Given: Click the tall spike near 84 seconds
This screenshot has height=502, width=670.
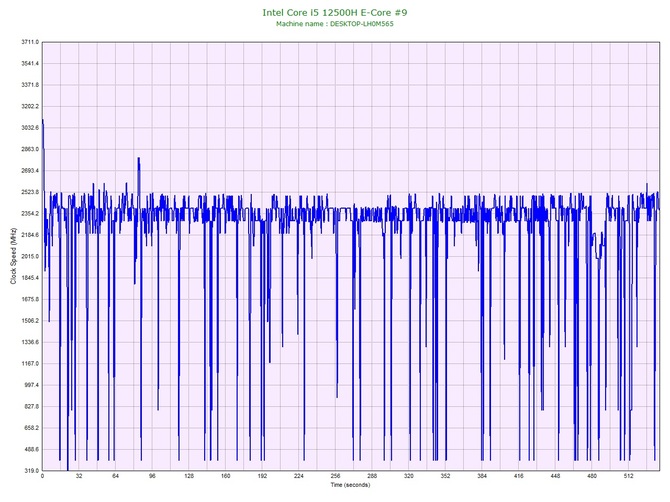Looking at the screenshot, I should pyautogui.click(x=139, y=159).
